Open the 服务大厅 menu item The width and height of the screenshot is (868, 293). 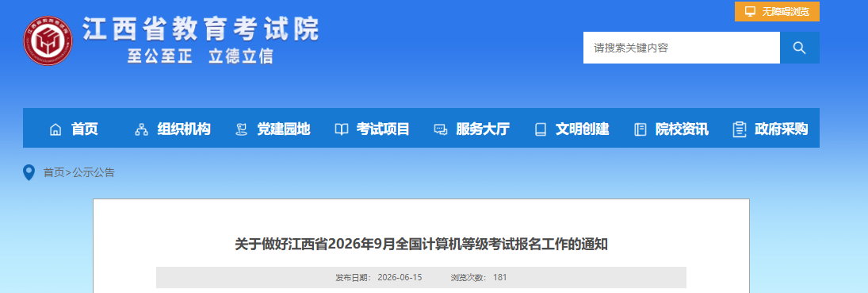(x=483, y=130)
